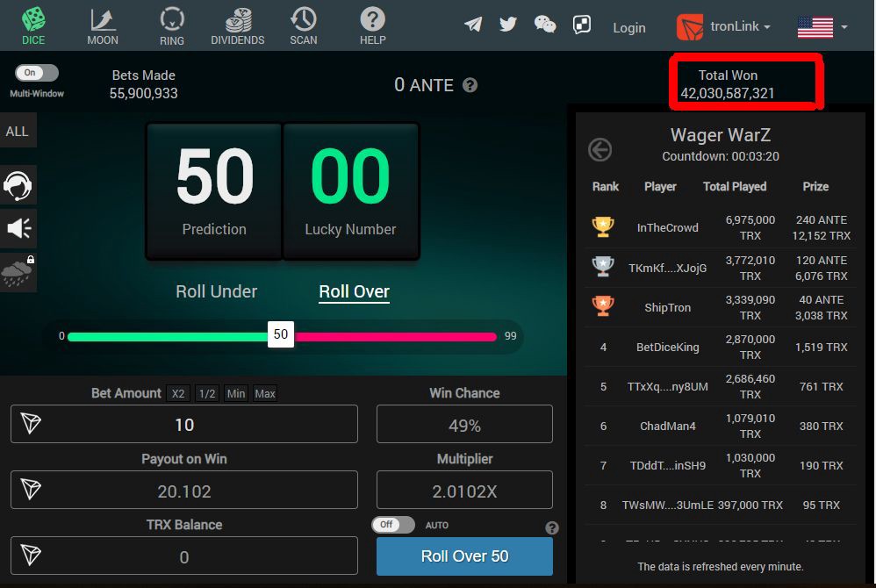Expand the ALL side panel
Image resolution: width=876 pixels, height=588 pixels.
coord(18,131)
